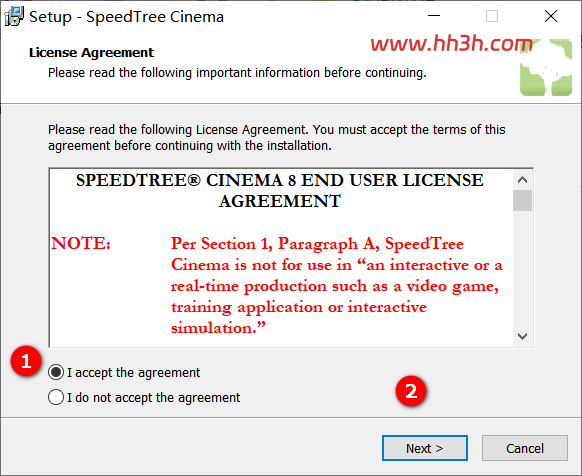Click the SpeedTree tree logo image
The width and height of the screenshot is (582, 476).
coord(546,67)
